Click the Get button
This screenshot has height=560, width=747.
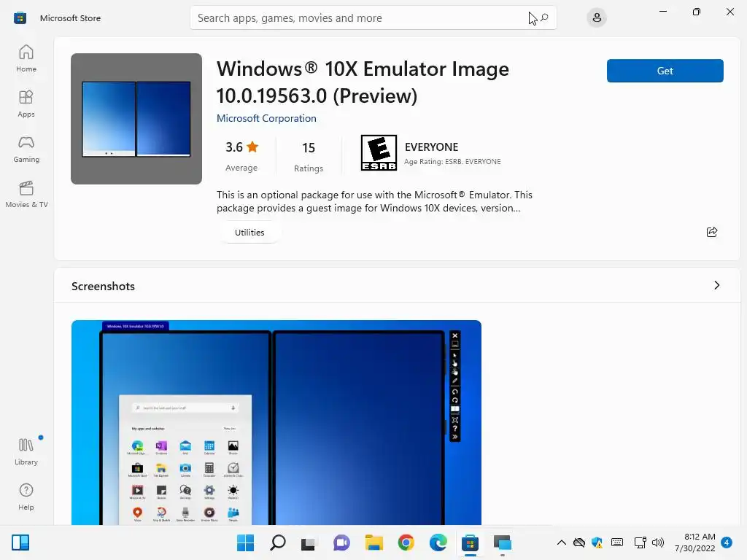coord(665,71)
